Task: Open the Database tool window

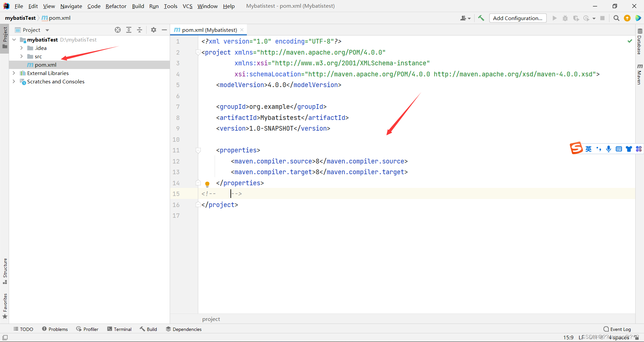Action: (x=640, y=42)
